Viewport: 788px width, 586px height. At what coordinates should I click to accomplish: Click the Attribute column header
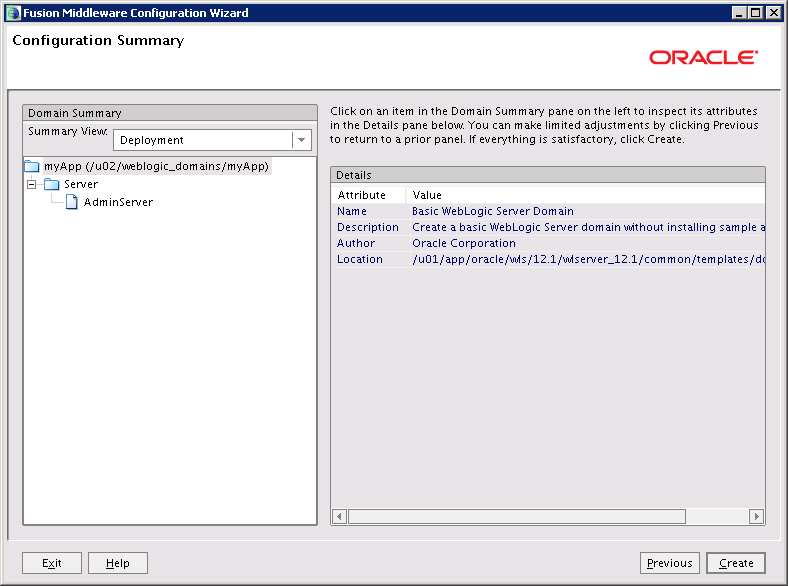pos(362,195)
